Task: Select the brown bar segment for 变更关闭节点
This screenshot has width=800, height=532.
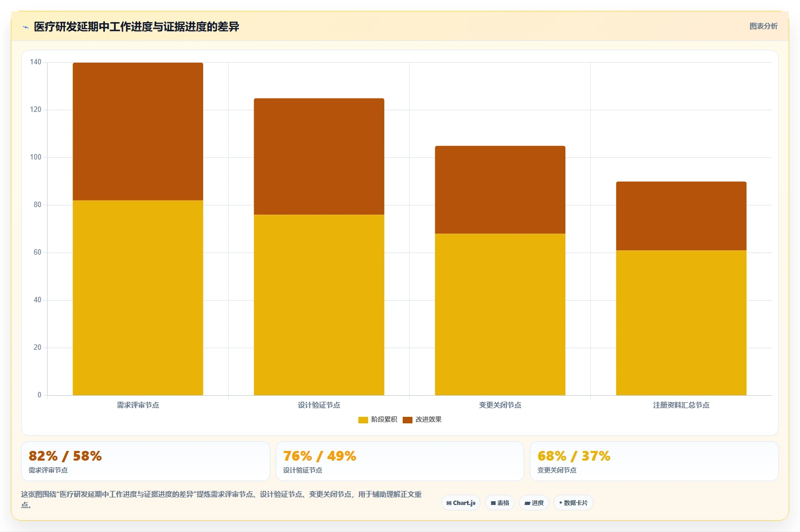Action: click(x=500, y=190)
